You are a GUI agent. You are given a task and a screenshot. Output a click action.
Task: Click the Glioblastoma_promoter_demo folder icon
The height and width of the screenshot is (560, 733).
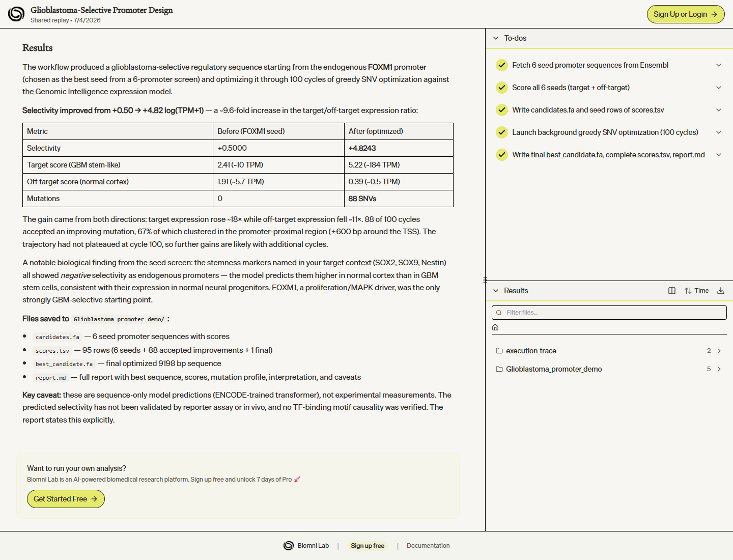[499, 369]
